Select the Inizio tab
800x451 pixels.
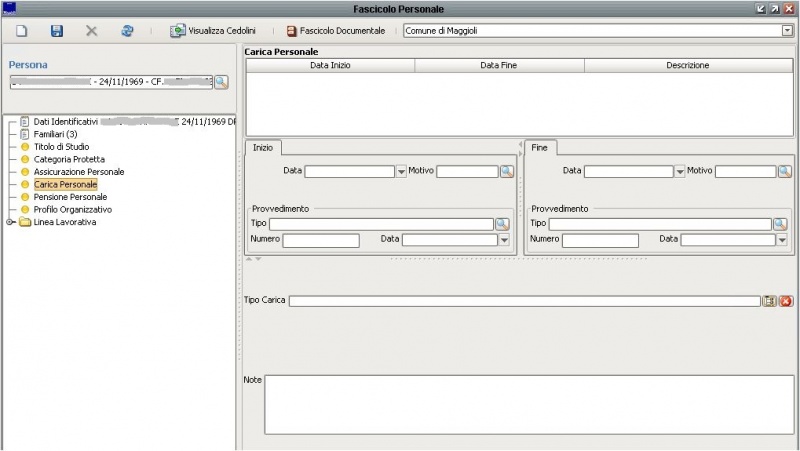tap(263, 147)
